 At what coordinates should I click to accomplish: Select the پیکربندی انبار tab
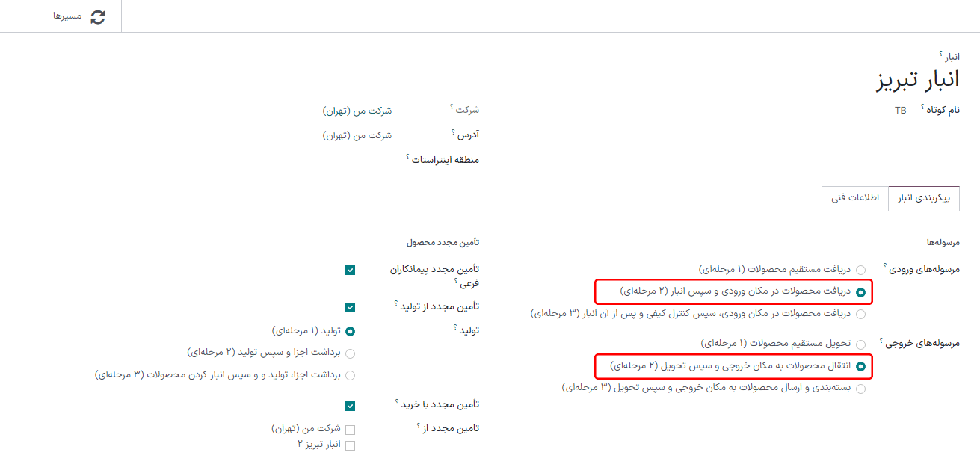pos(923,199)
